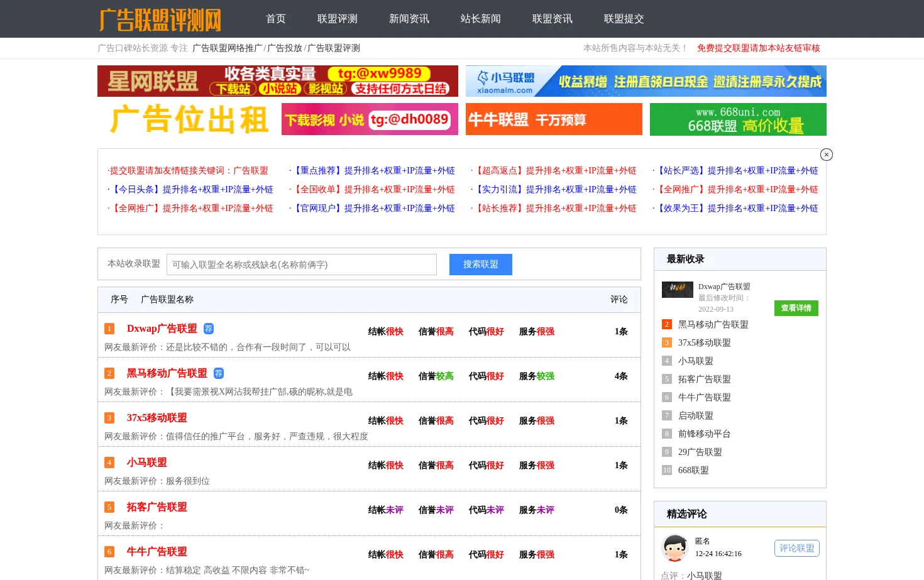Click the 【站长严选】 text ad link
This screenshot has height=580, width=924.
737,171
